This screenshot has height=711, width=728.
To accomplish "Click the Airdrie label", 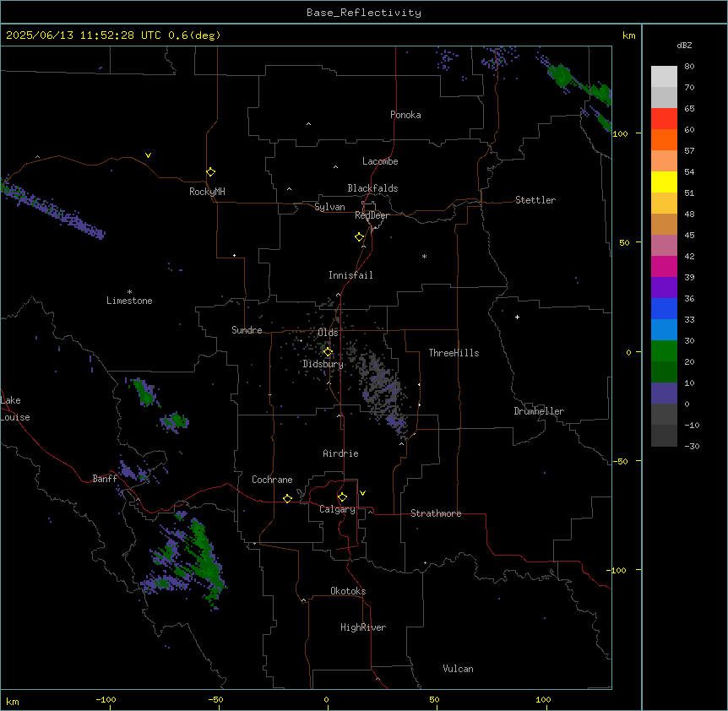I will point(340,453).
